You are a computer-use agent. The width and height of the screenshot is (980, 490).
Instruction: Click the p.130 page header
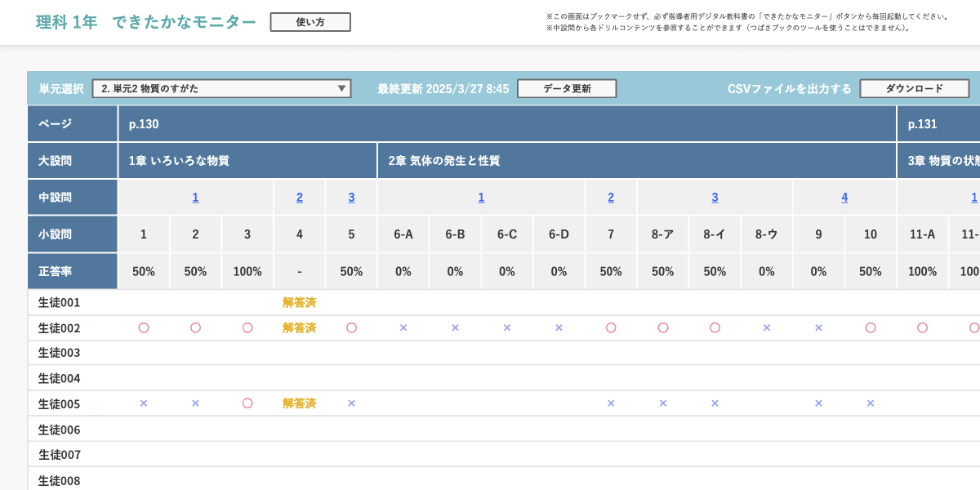pyautogui.click(x=507, y=124)
